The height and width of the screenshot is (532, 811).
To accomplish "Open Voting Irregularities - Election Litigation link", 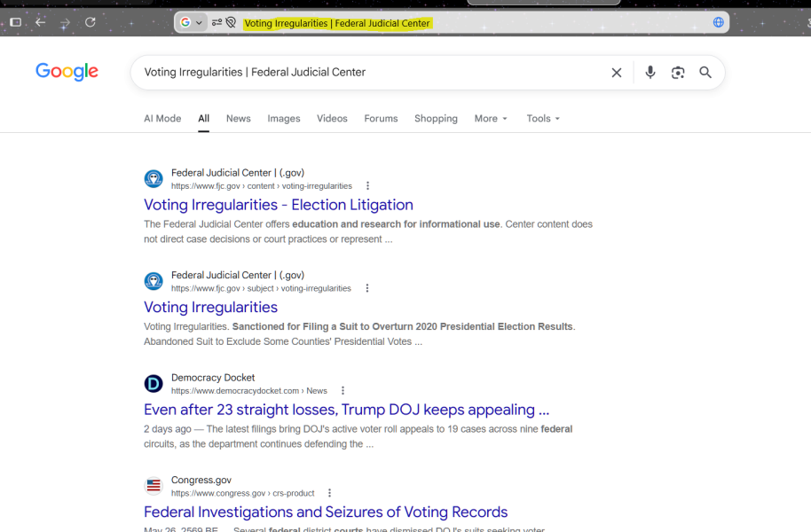I will pos(279,205).
